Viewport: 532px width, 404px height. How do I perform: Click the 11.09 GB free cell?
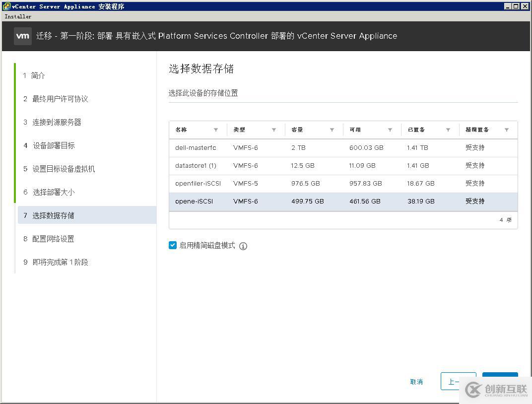click(362, 166)
